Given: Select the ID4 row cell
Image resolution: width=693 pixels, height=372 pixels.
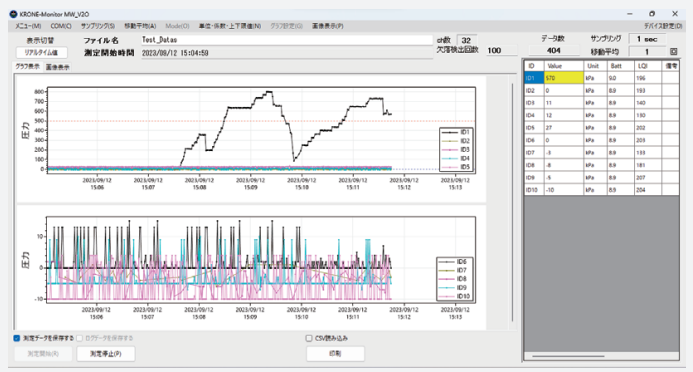Looking at the screenshot, I should tap(534, 115).
